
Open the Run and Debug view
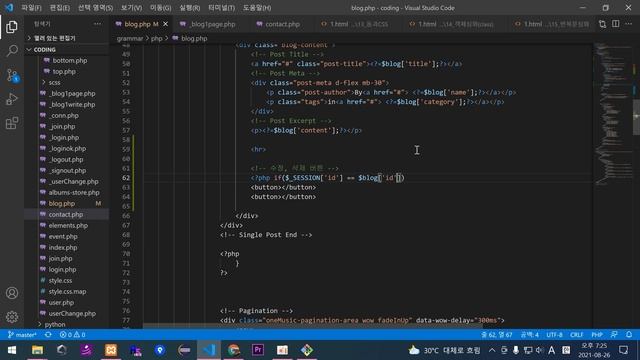pos(12,99)
